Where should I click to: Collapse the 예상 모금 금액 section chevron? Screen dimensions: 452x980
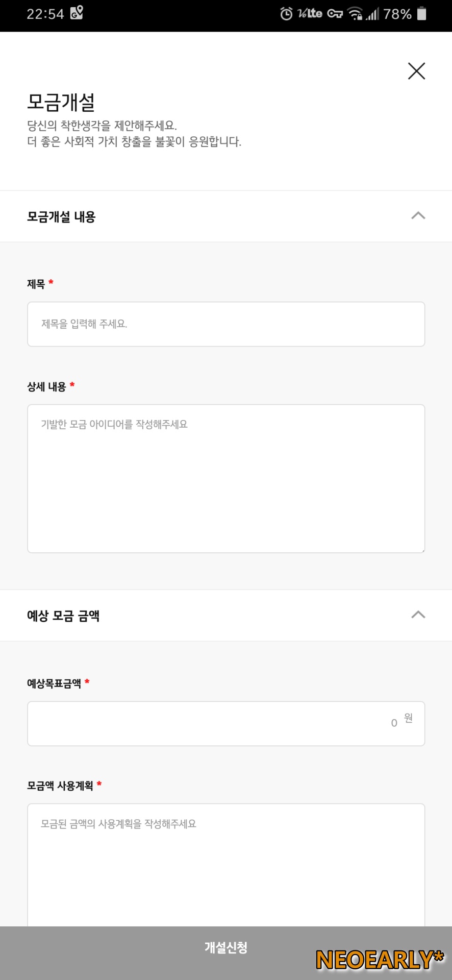418,615
